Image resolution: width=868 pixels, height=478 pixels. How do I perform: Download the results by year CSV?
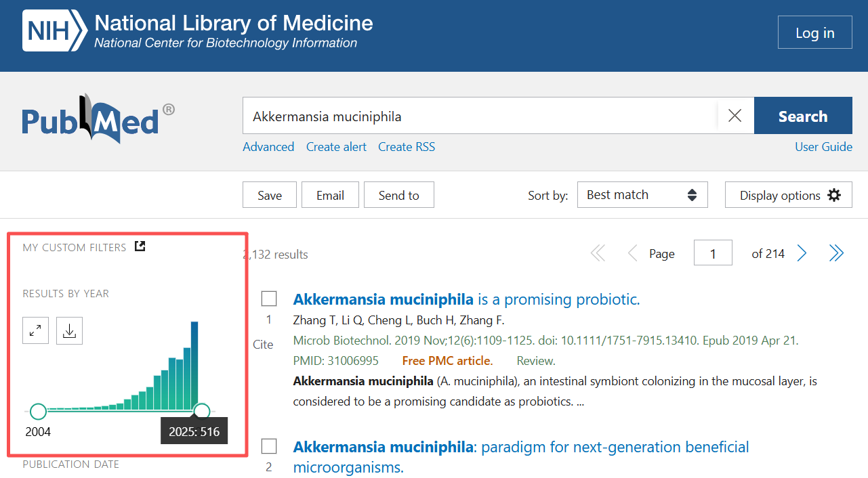tap(69, 330)
